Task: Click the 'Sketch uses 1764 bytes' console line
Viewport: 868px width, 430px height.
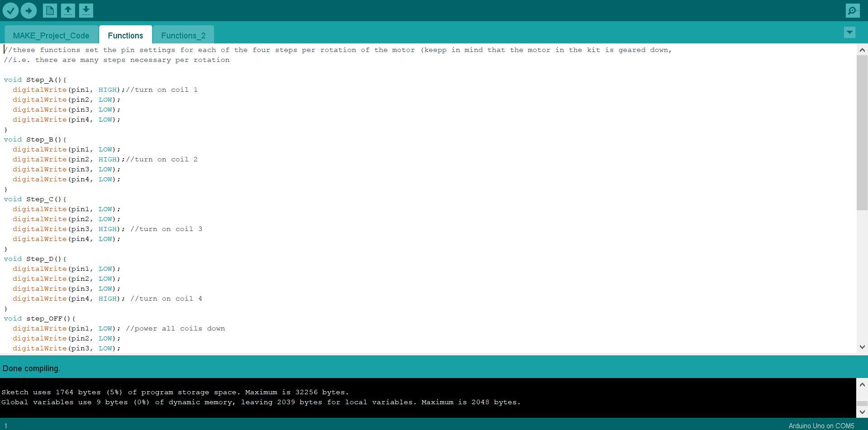Action: click(x=175, y=392)
